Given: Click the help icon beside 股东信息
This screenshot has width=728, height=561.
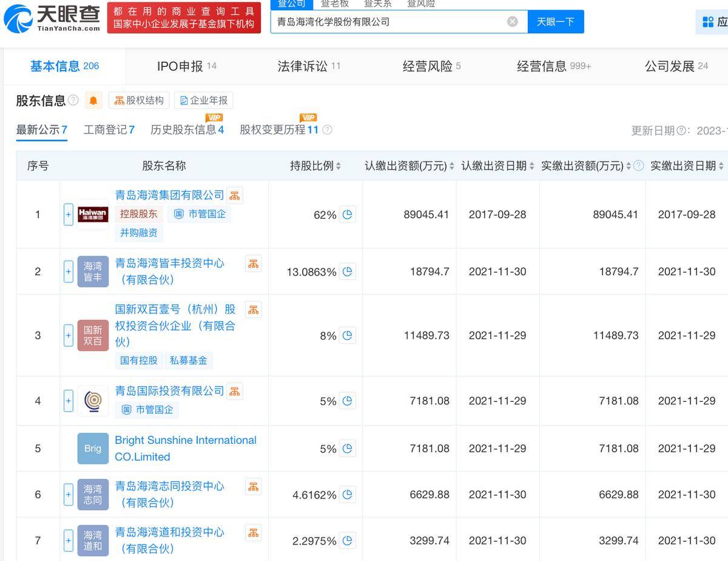Looking at the screenshot, I should (x=73, y=100).
